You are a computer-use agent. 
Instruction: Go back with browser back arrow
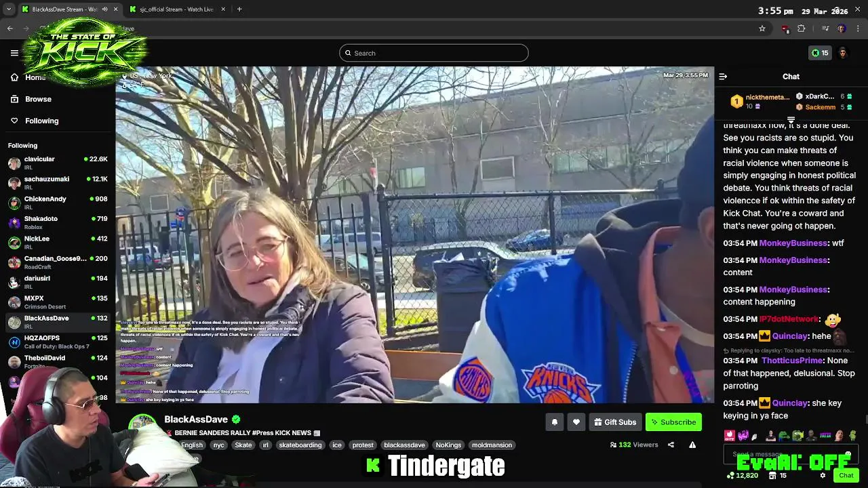click(x=10, y=28)
